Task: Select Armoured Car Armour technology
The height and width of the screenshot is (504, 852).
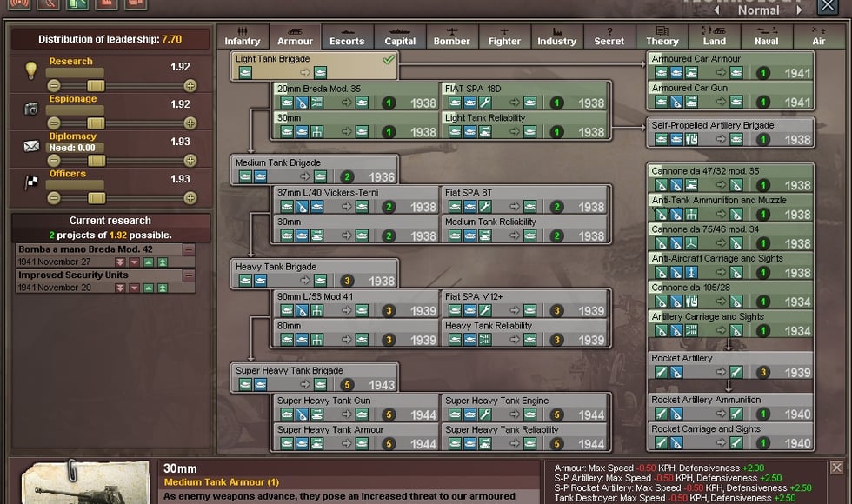Action: tap(730, 66)
